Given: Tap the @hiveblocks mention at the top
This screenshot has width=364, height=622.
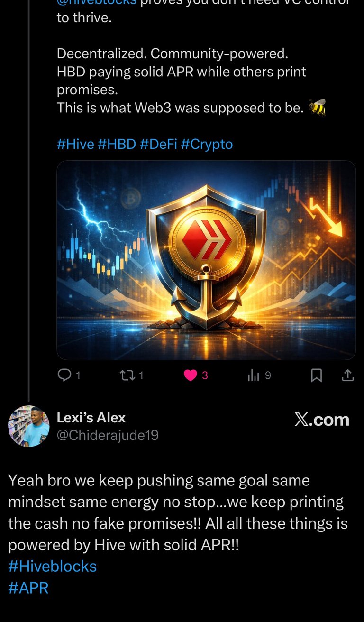Looking at the screenshot, I should (x=97, y=2).
